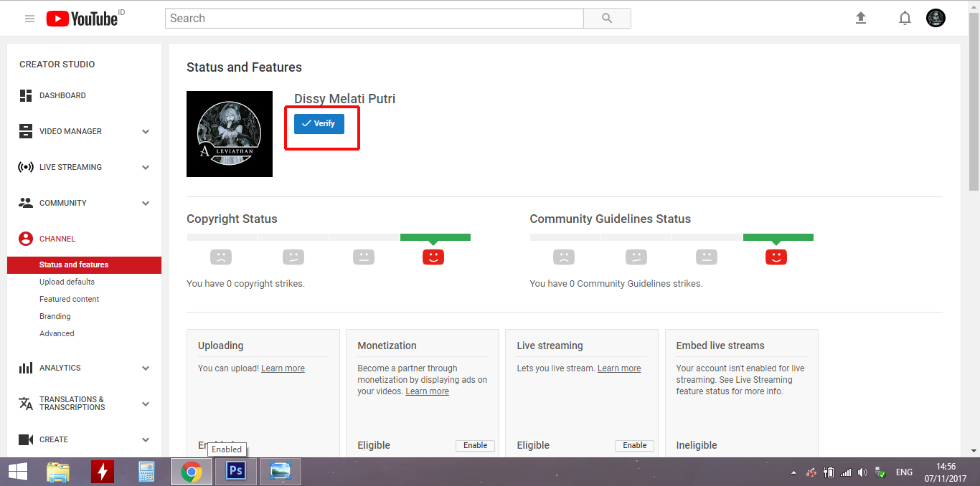Click the Analytics bar-chart icon
Viewport: 980px width, 486px height.
click(24, 368)
